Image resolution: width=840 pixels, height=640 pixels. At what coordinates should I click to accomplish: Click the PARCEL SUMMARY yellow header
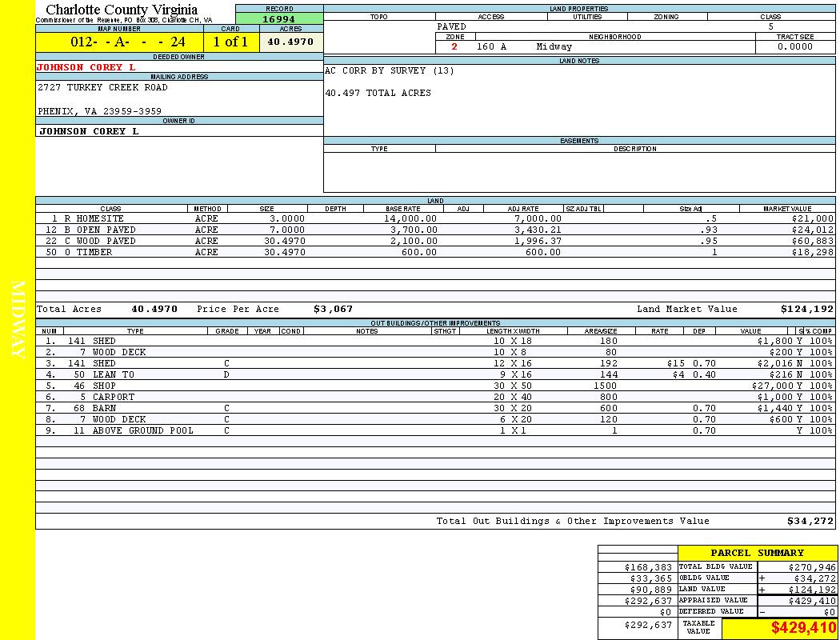point(757,553)
